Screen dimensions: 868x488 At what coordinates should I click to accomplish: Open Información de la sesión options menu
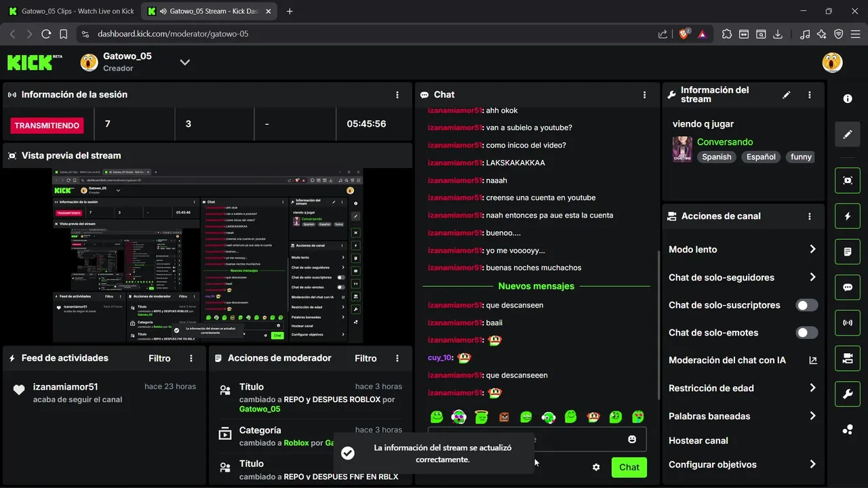coord(397,95)
